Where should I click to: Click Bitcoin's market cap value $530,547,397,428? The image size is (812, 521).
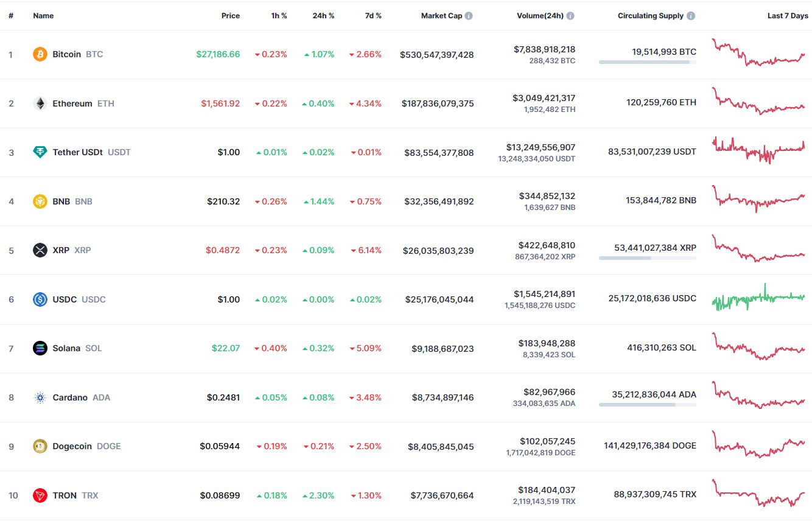[x=436, y=55]
